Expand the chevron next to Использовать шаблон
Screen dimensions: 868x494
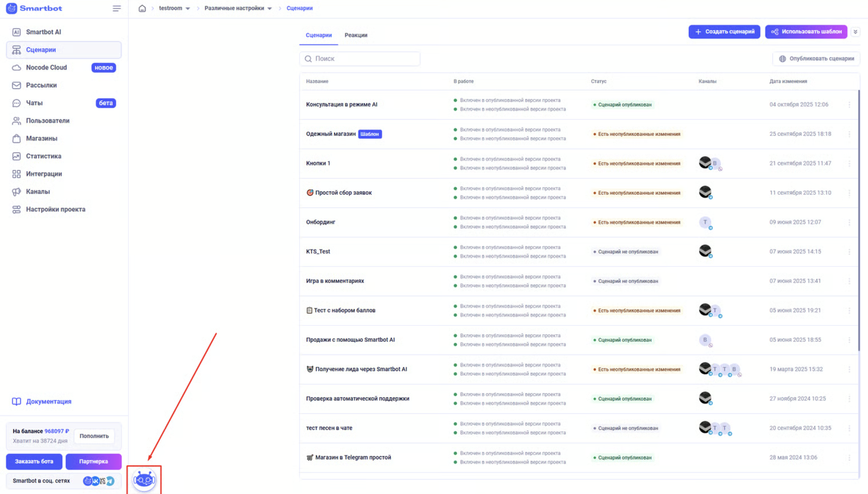coord(855,32)
